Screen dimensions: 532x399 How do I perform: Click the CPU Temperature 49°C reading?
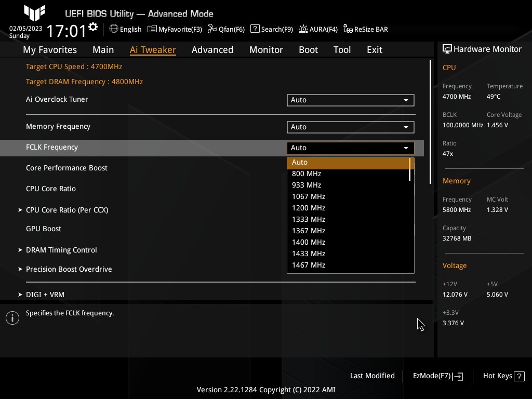[494, 97]
